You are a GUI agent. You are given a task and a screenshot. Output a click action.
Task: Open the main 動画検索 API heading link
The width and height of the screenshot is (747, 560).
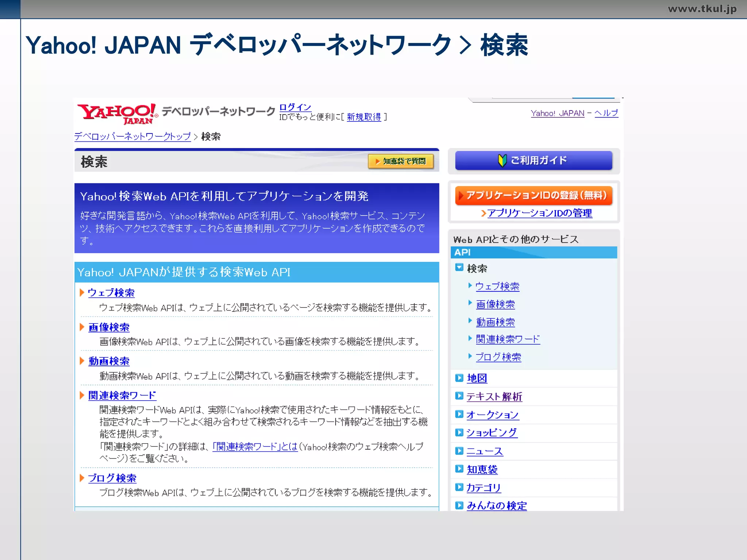point(109,361)
